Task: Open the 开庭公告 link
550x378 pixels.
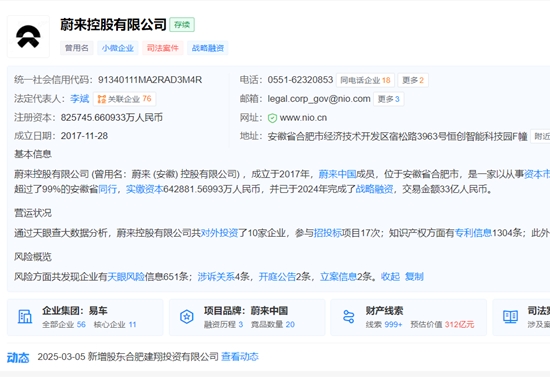Action: (277, 277)
